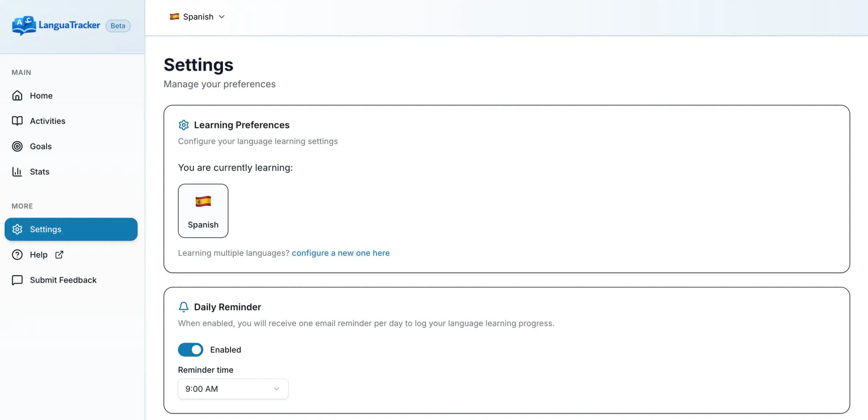Screen dimensions: 868x420
Task: Click the Beta badge beside LanguaTracker
Action: tap(118, 26)
